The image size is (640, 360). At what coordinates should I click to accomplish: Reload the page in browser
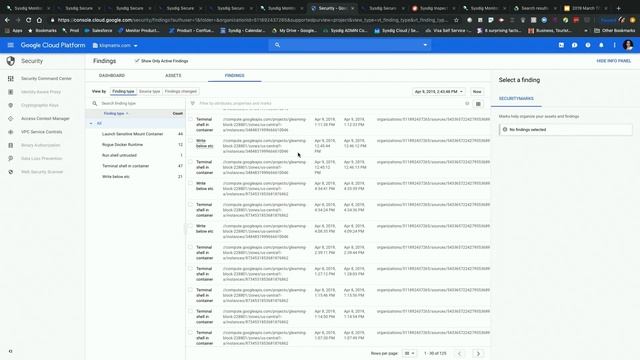pyautogui.click(x=29, y=20)
